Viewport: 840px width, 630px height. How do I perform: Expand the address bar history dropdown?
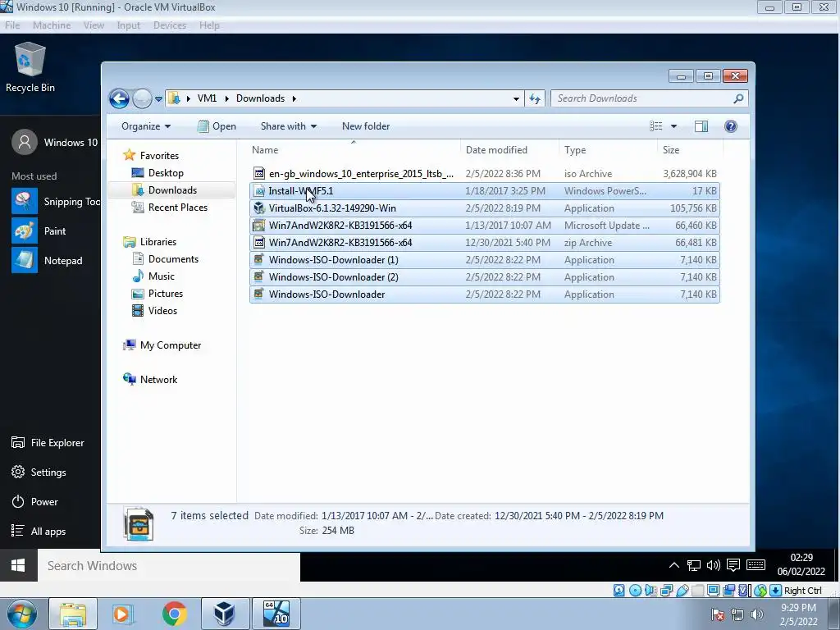pyautogui.click(x=516, y=98)
